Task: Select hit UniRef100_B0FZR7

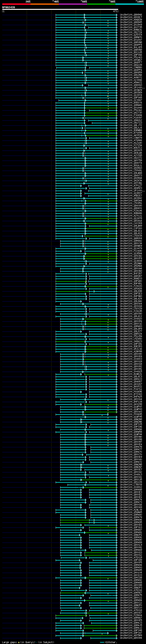Action: pos(131,273)
